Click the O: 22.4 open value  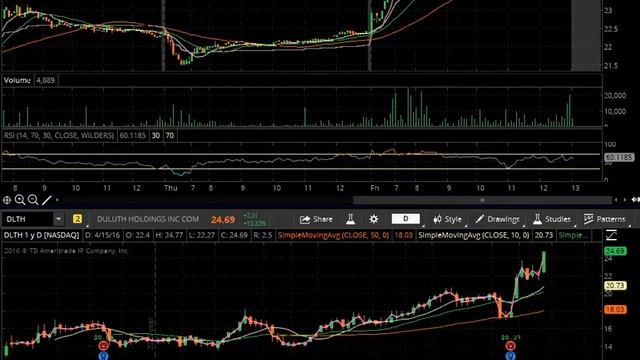coord(138,235)
